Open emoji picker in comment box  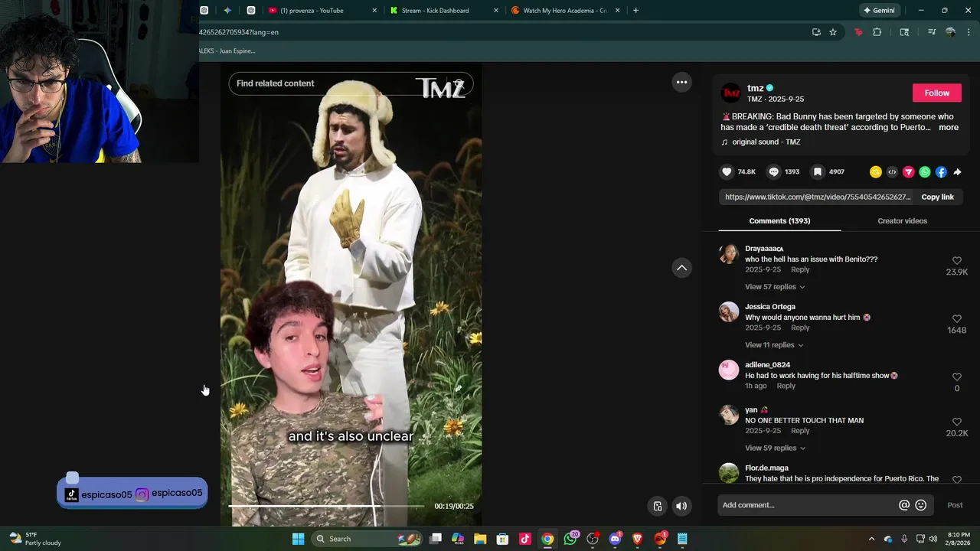pyautogui.click(x=921, y=505)
